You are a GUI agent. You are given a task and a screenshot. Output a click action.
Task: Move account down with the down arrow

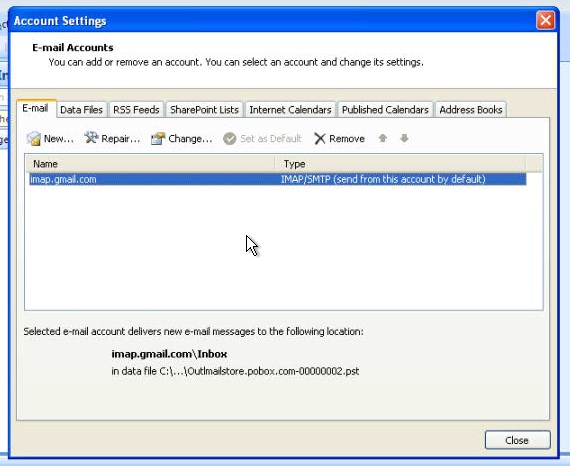coord(404,138)
